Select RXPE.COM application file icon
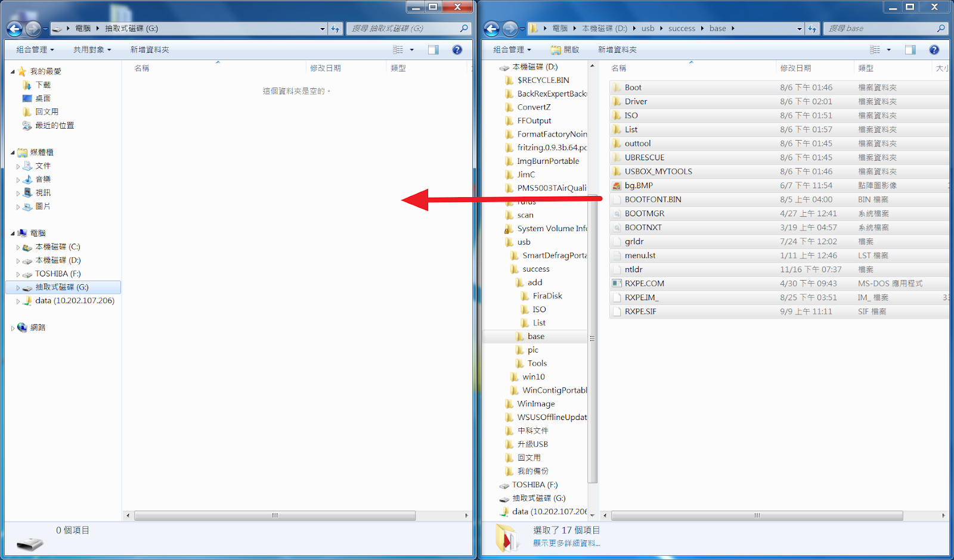 coord(617,284)
